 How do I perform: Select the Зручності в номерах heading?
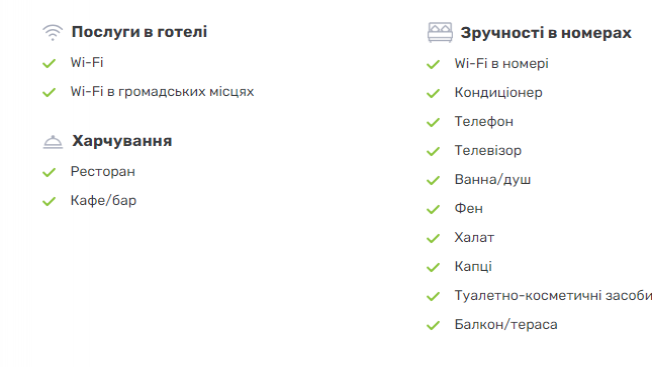coord(546,33)
